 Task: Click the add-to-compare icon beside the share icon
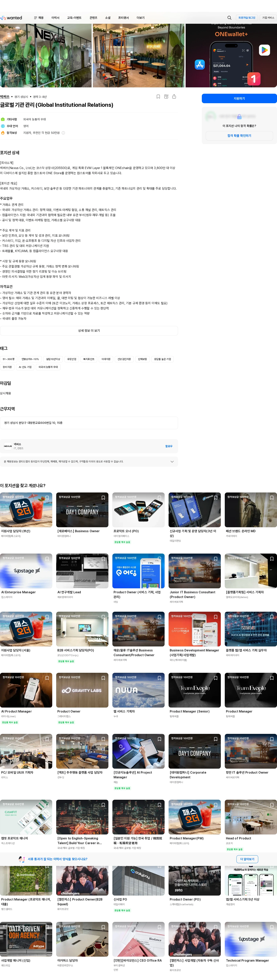tap(166, 97)
